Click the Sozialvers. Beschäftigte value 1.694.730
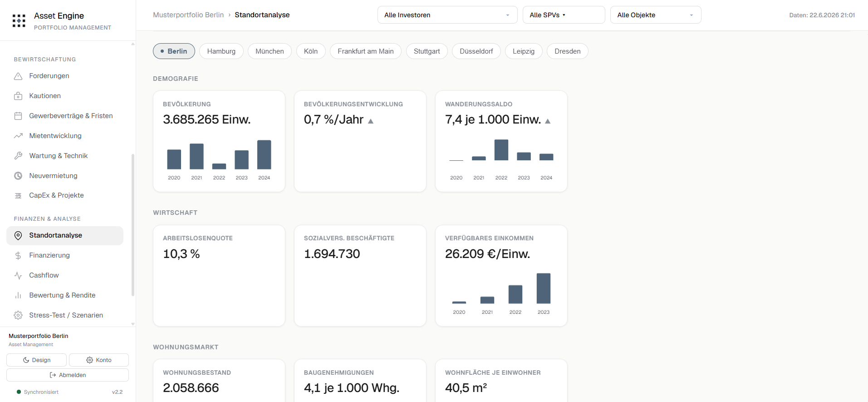 [332, 254]
